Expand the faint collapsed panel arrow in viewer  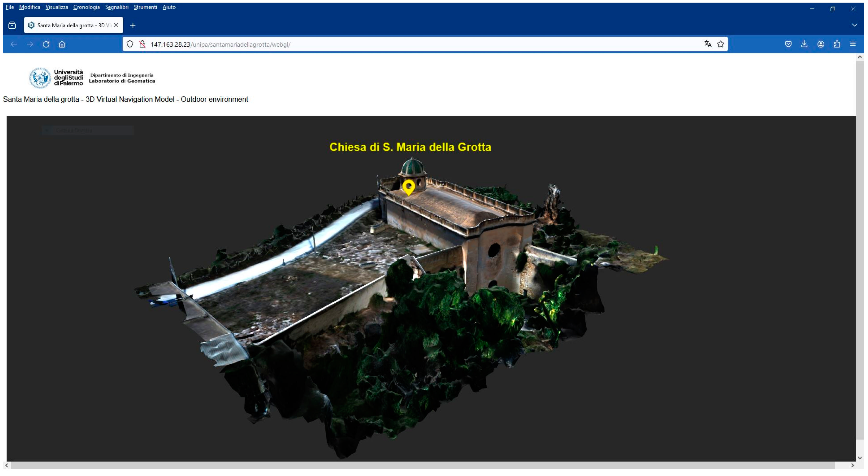pyautogui.click(x=47, y=130)
